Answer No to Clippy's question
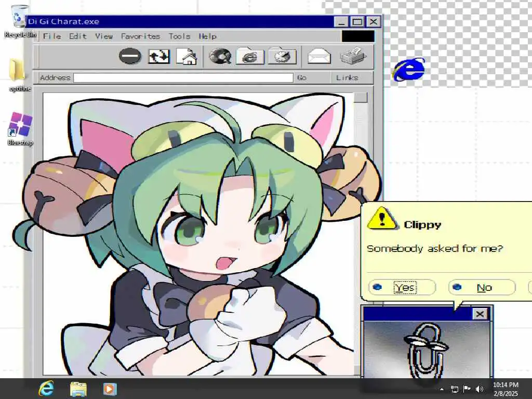 482,287
